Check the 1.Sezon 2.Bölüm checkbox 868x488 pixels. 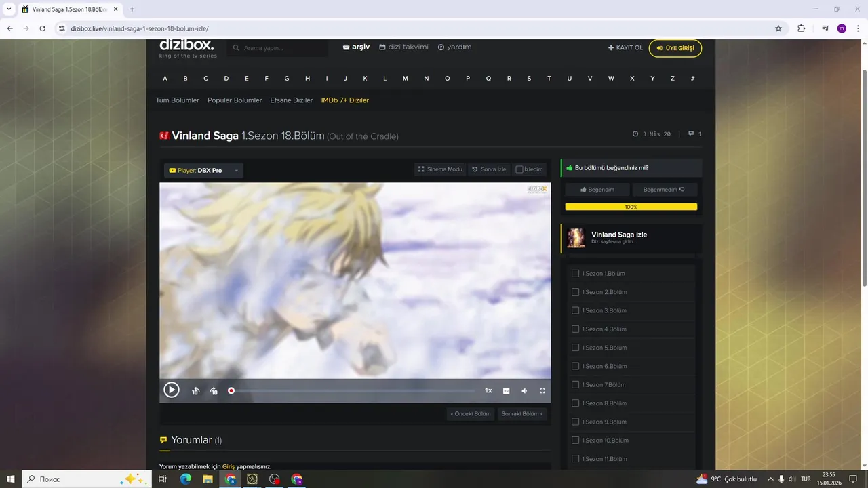(575, 292)
